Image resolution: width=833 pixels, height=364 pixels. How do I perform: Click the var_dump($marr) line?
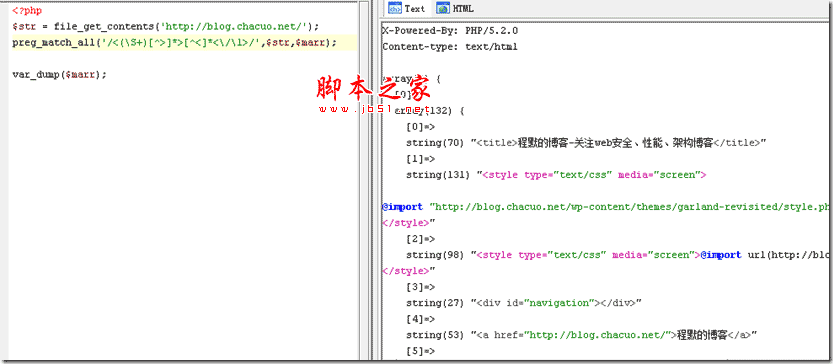60,74
